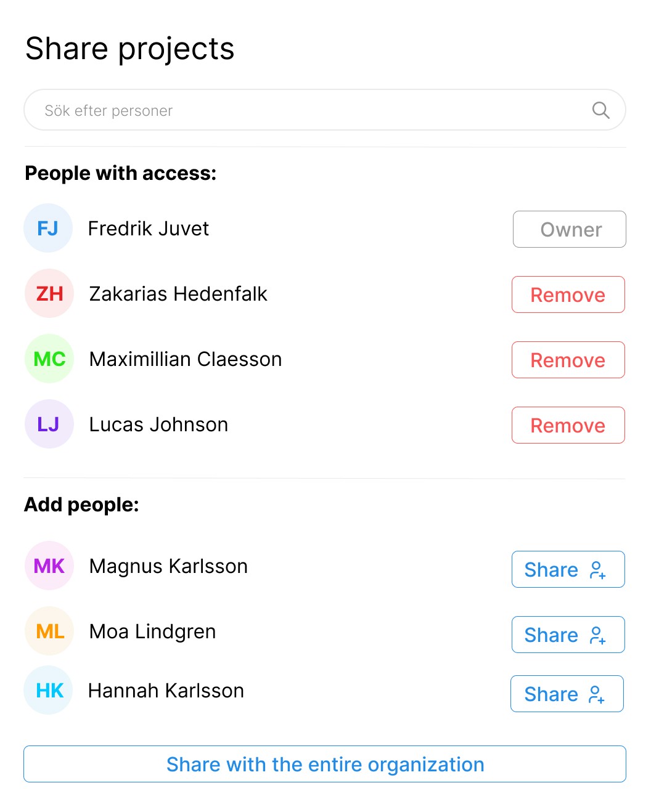Click Maximillian Claesson's MC avatar

tap(49, 359)
